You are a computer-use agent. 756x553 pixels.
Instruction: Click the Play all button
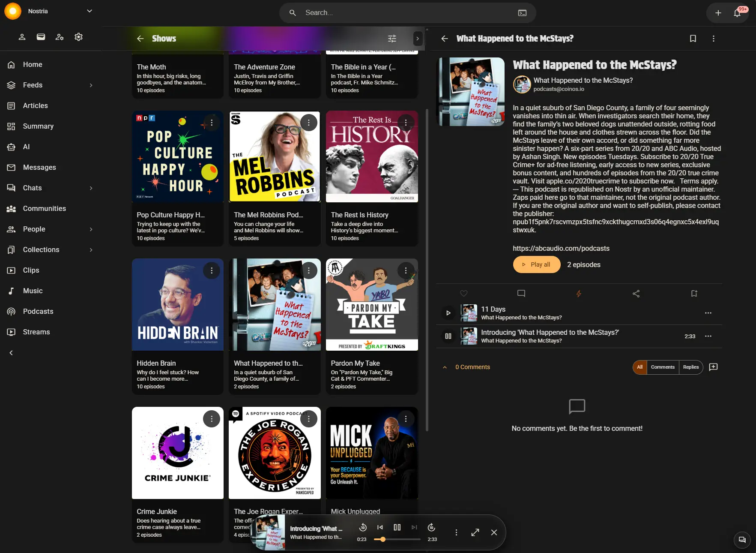(x=537, y=264)
